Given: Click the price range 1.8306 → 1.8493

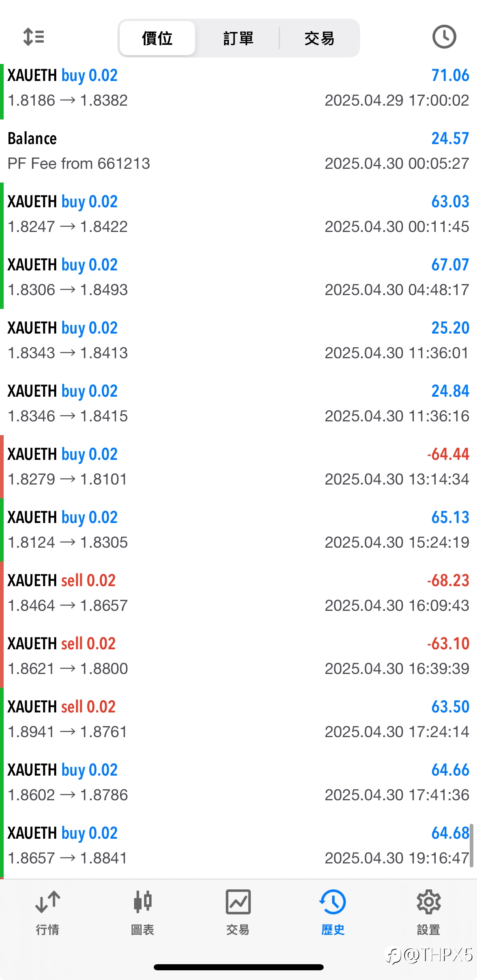Looking at the screenshot, I should tap(68, 290).
